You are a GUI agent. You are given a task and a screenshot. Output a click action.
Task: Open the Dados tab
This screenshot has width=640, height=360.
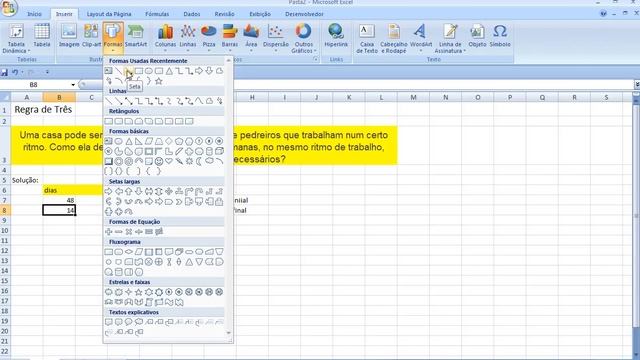[191, 14]
